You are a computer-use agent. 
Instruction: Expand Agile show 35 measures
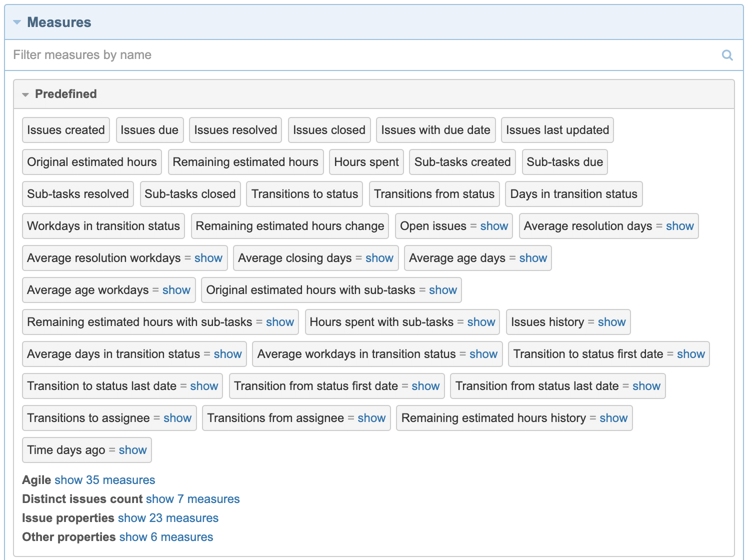[x=105, y=480]
